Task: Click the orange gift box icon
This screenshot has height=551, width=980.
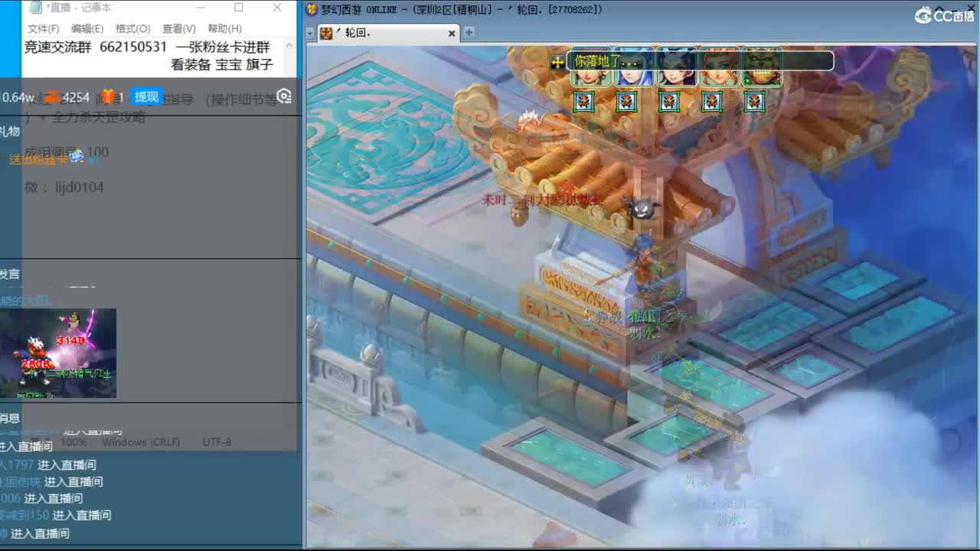Action: (108, 96)
